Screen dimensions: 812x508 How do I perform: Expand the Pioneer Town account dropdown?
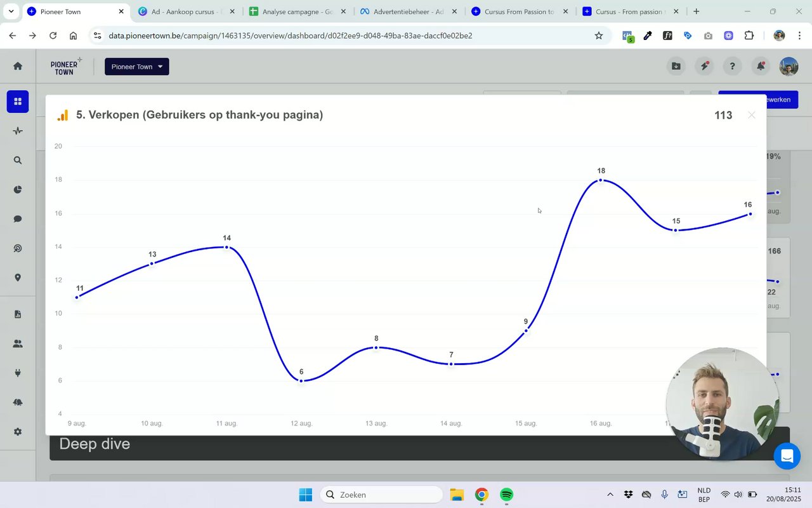(137, 67)
